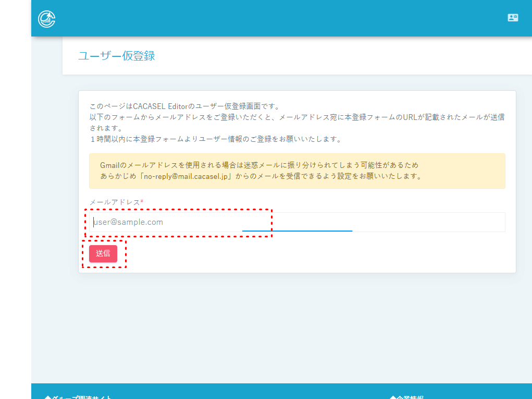Open 企業情報 footer section
Screen dimensions: 532x399
pyautogui.click(x=410, y=397)
